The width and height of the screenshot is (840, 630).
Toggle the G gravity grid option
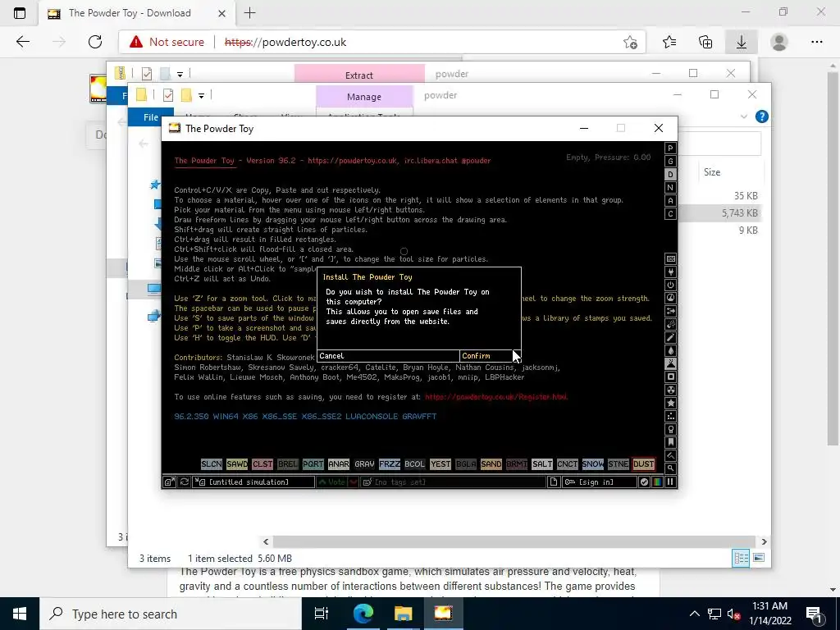pos(670,162)
